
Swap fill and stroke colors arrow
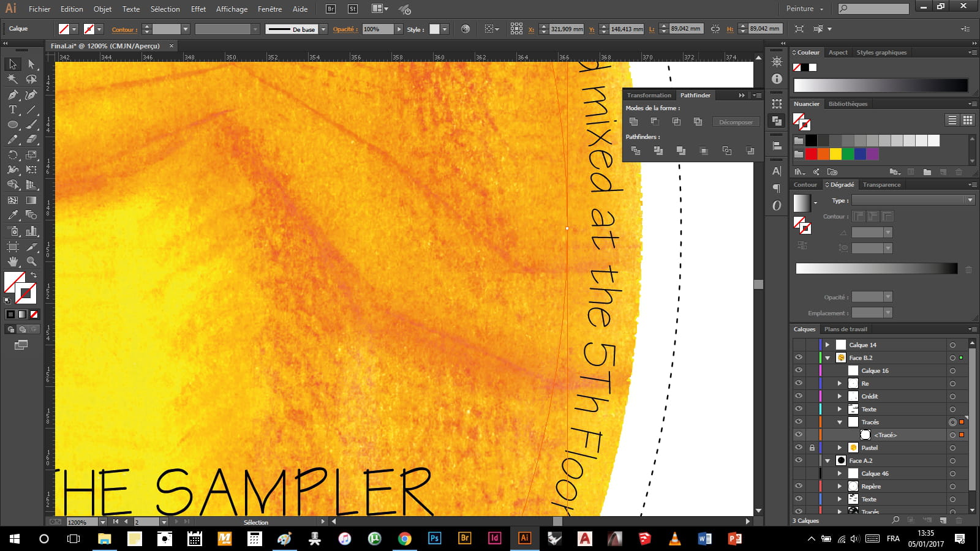[x=34, y=275]
